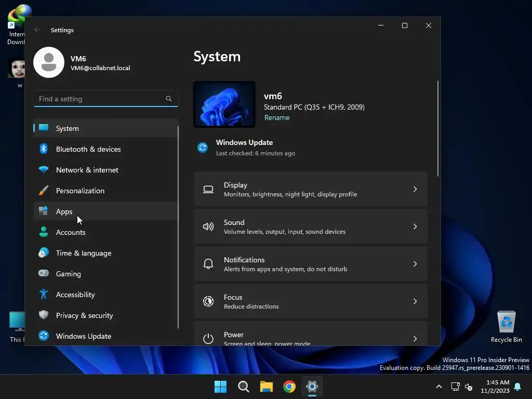
Task: Select Windows Update label in sidebar
Action: coord(84,336)
